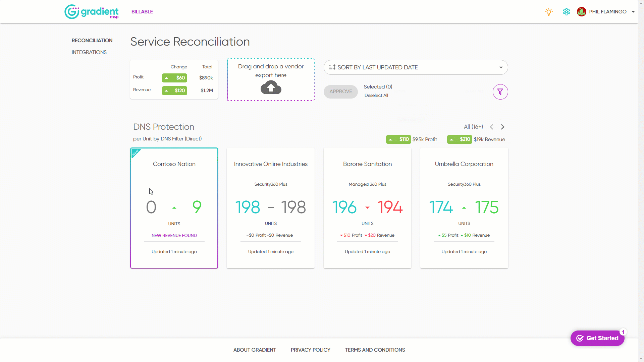The width and height of the screenshot is (644, 362).
Task: Open Terms and Conditions footer link
Action: point(375,350)
